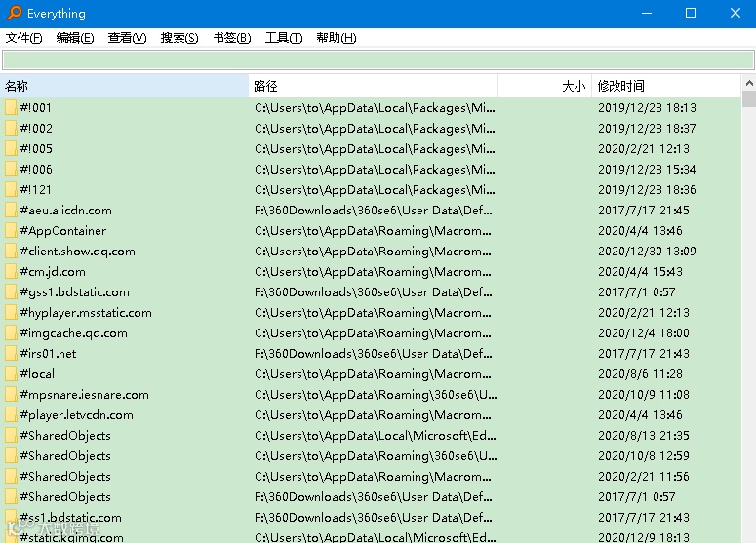Click date 2020/2/21 11:56
Image resolution: width=756 pixels, height=543 pixels.
(x=644, y=476)
